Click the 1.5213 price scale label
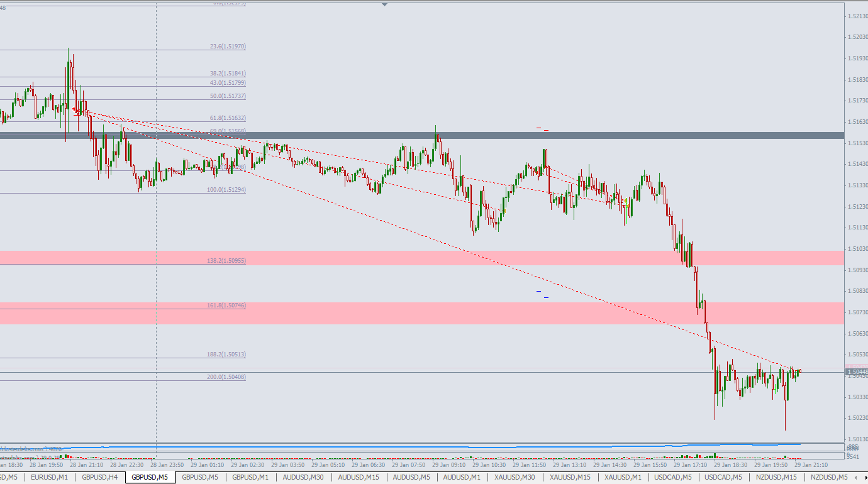This screenshot has height=484, width=868. click(858, 16)
